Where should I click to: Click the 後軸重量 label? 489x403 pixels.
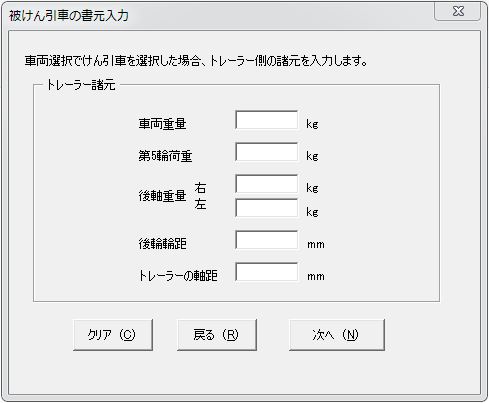[x=162, y=196]
